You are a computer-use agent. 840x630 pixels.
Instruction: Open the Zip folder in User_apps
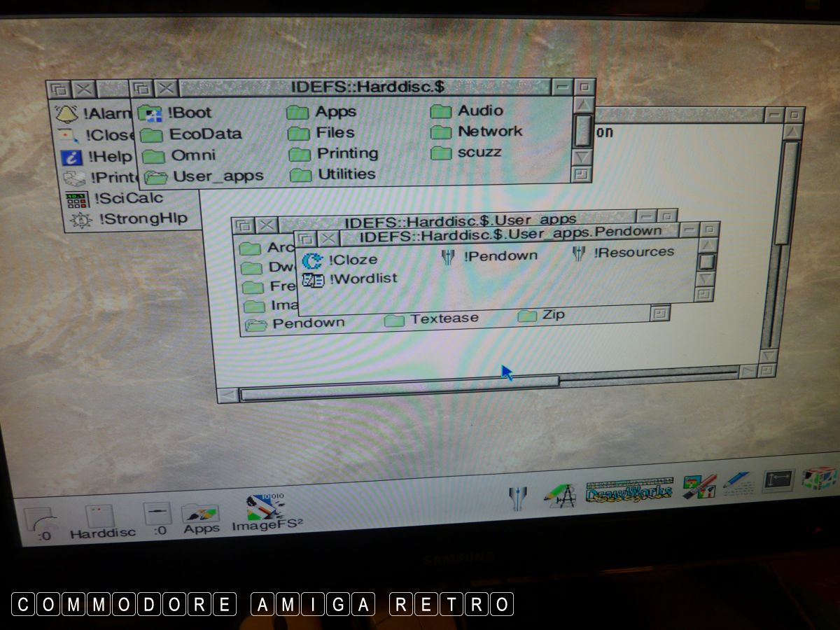527,316
